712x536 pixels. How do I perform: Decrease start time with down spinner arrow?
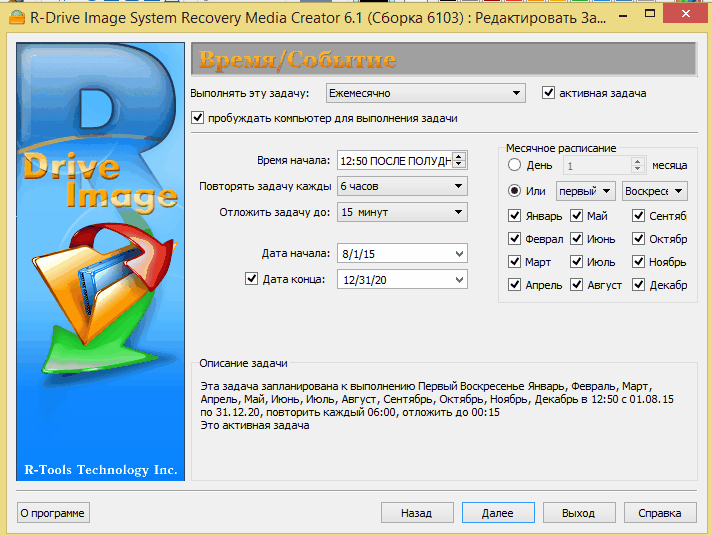(460, 164)
